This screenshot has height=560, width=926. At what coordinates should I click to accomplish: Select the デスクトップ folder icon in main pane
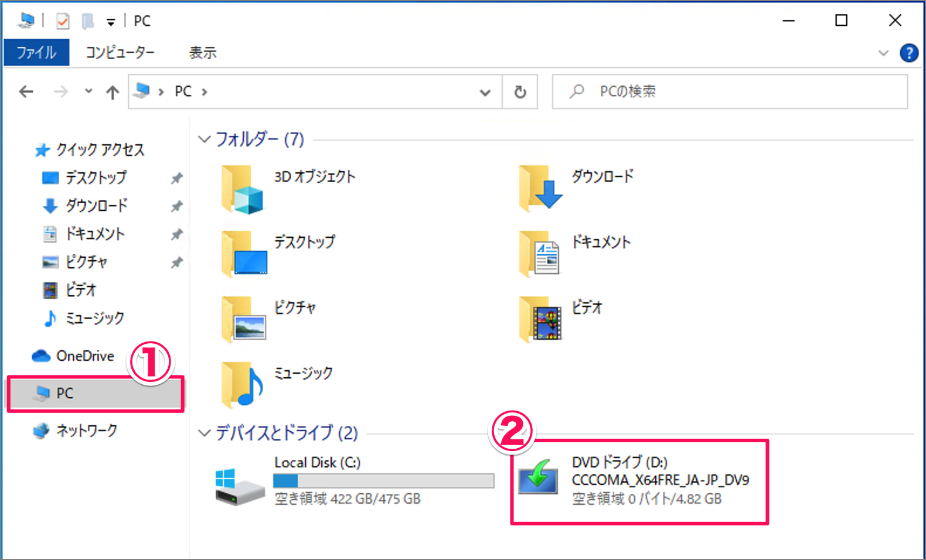click(x=244, y=254)
